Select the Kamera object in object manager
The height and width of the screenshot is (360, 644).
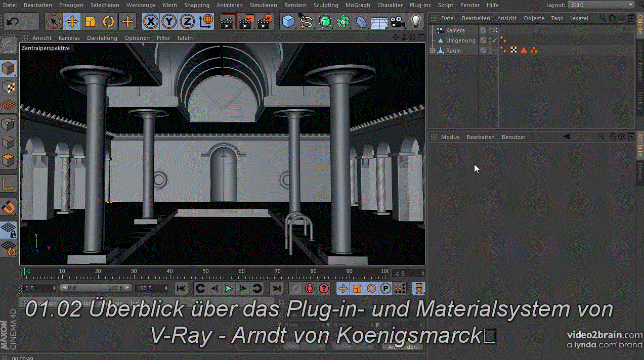coord(455,30)
